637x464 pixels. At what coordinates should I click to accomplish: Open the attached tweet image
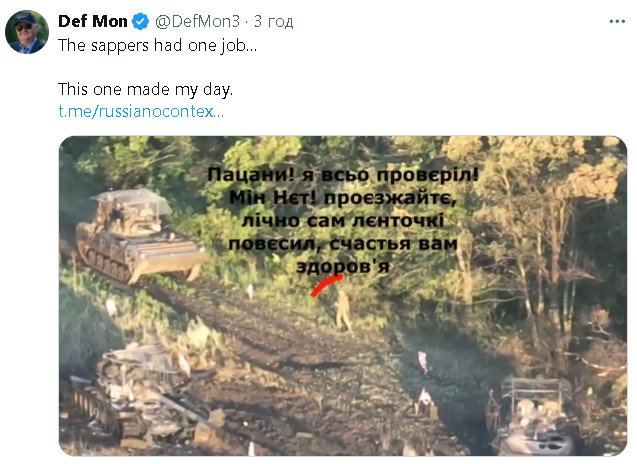[342, 295]
